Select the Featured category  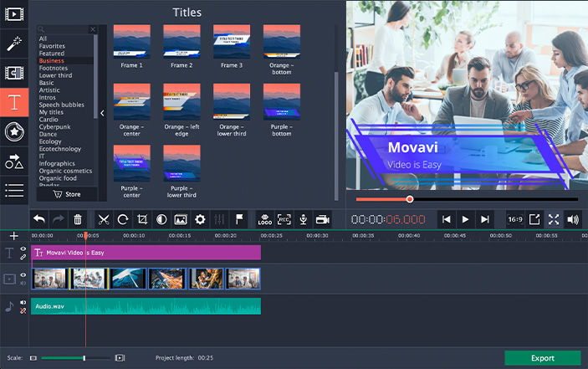52,54
